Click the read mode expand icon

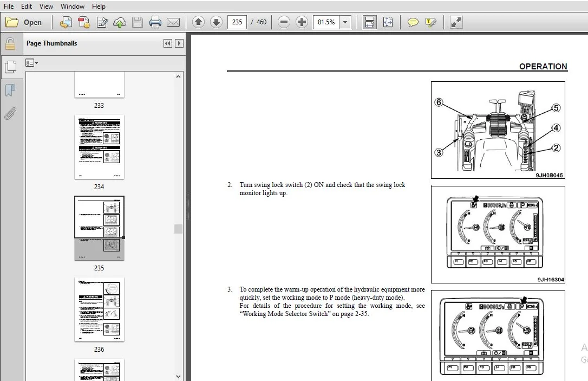point(456,22)
